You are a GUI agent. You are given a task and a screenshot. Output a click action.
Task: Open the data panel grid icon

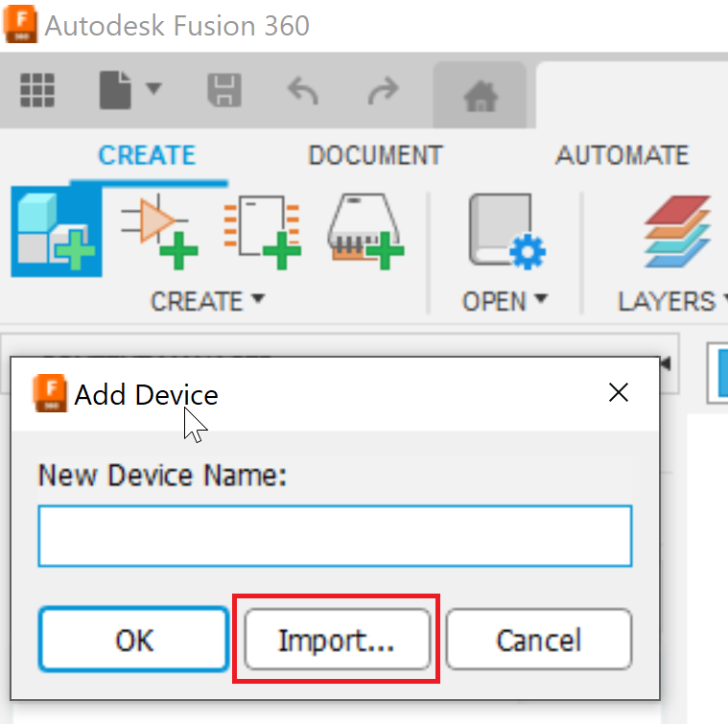pos(37,90)
